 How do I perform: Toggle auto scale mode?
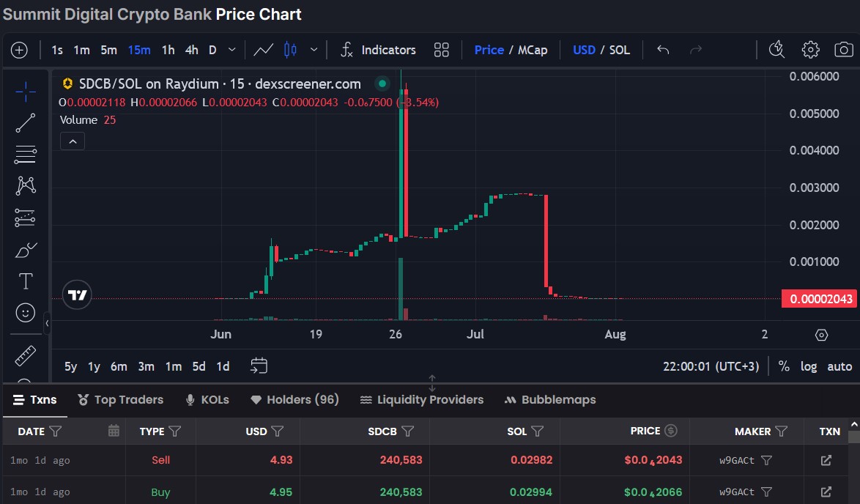[839, 366]
